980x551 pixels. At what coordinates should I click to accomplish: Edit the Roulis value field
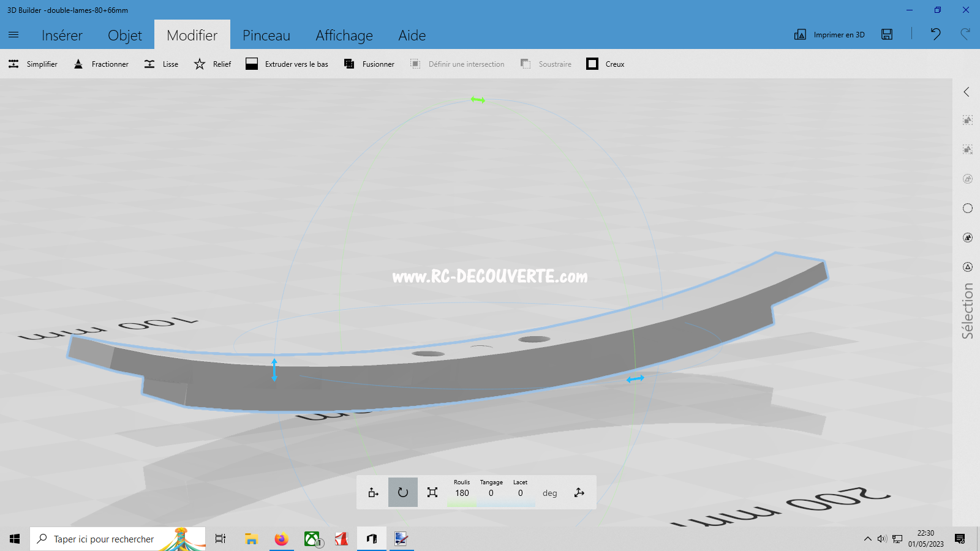(x=462, y=493)
